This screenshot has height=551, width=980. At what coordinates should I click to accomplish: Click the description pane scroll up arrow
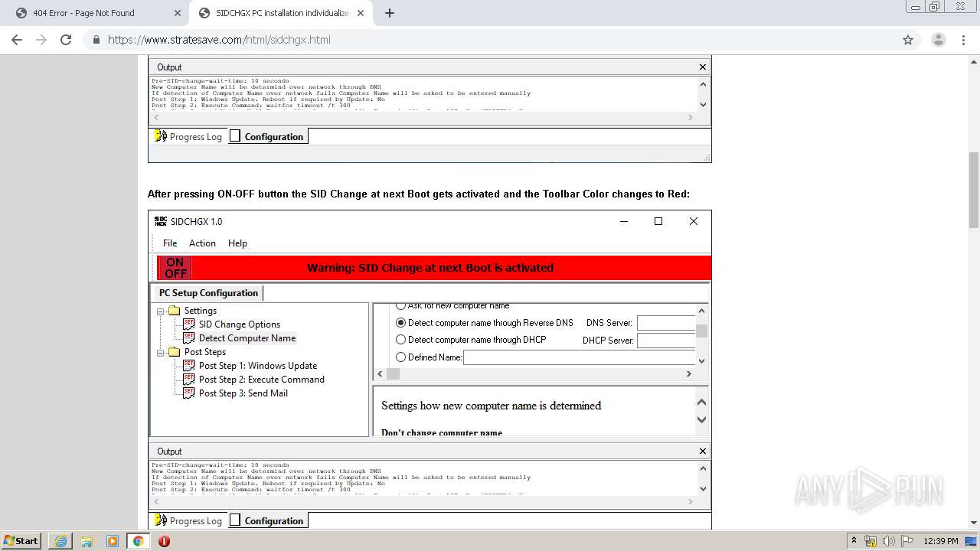[x=701, y=402]
